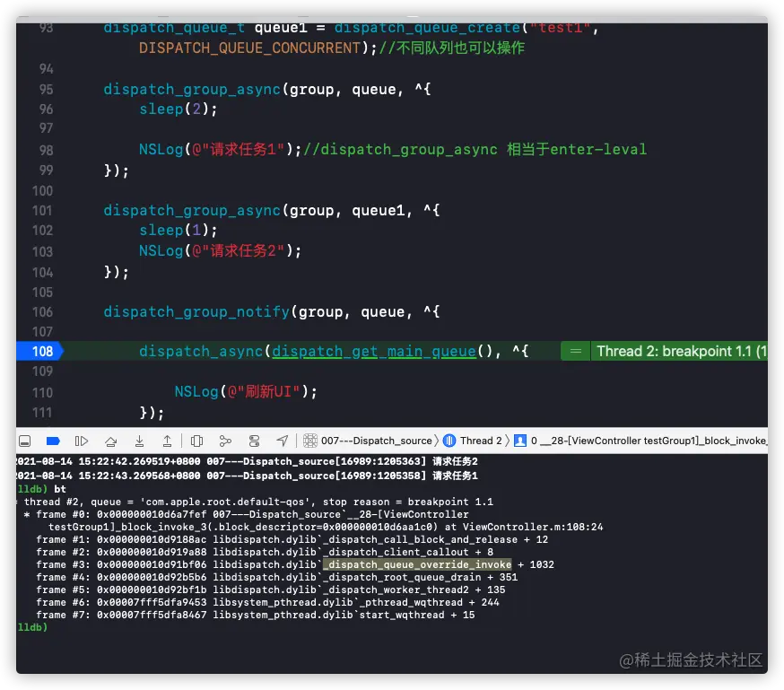Screen dimensions: 784x690
Task: Click line number 103 in the gutter
Action: click(42, 251)
